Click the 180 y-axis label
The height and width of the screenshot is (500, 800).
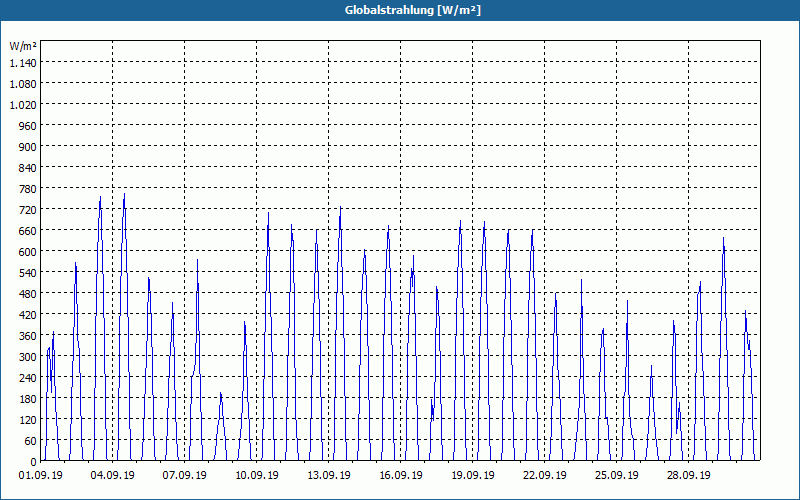[x=29, y=399]
